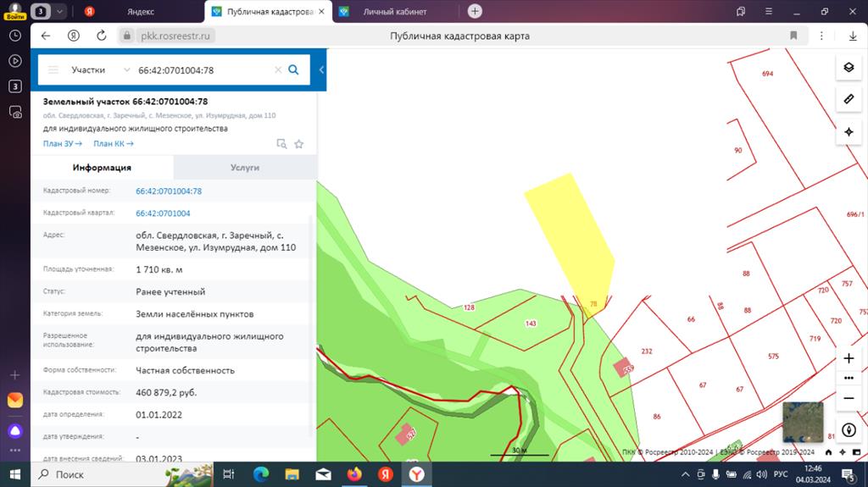Run search with magnifier icon
The height and width of the screenshot is (487, 868).
coord(293,69)
